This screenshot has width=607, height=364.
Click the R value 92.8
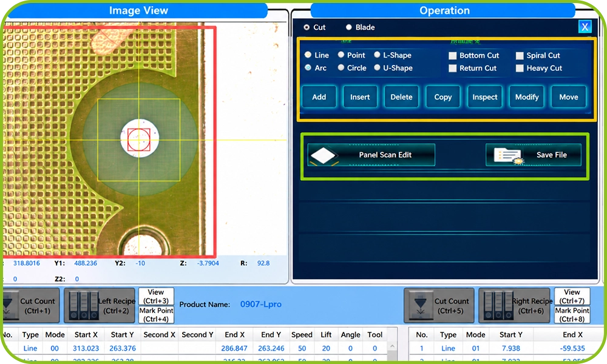263,263
